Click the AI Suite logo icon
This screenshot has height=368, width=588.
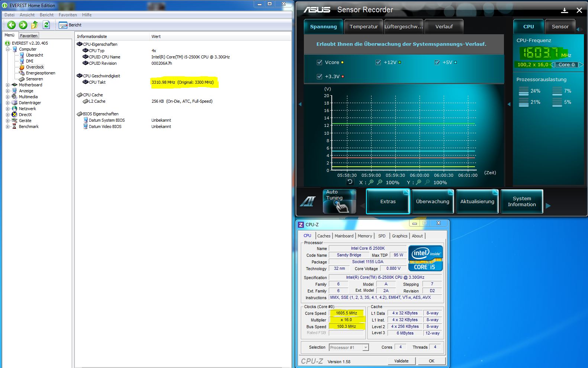308,201
